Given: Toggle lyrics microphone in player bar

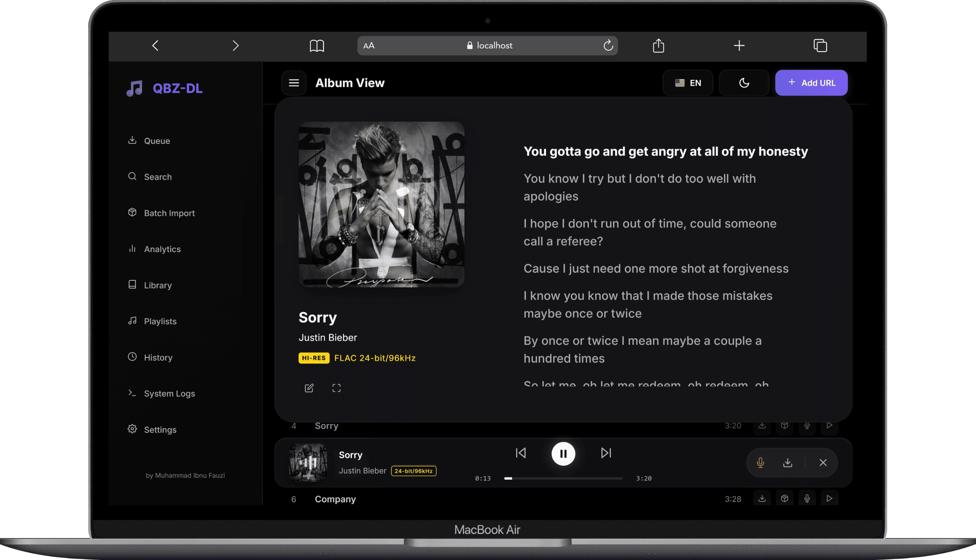Looking at the screenshot, I should [x=760, y=463].
